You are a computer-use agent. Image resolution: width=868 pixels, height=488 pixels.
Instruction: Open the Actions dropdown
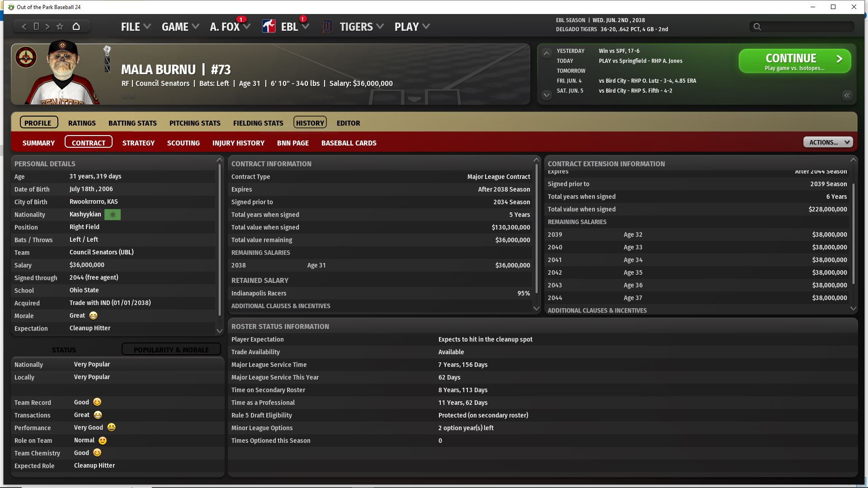(x=828, y=142)
